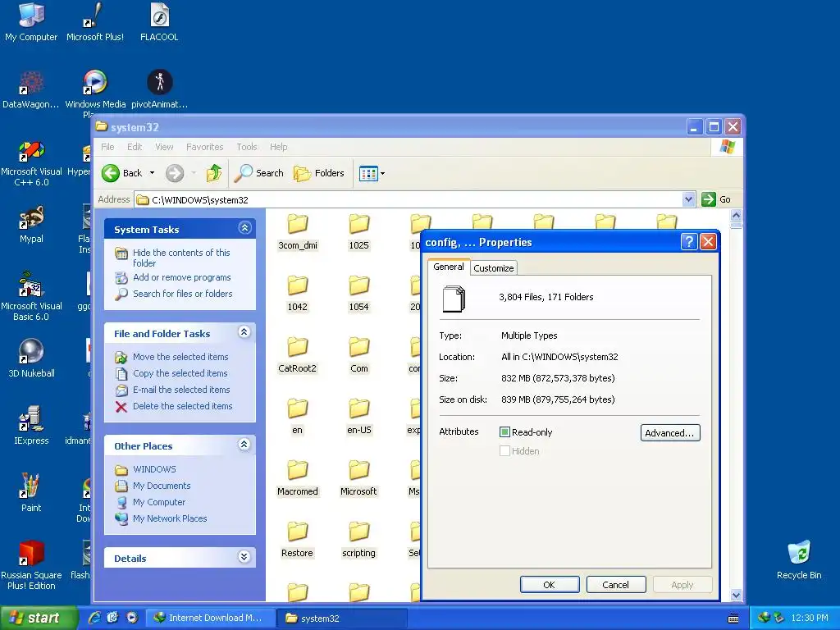Go up one folder level
This screenshot has width=840, height=630.
pos(214,173)
